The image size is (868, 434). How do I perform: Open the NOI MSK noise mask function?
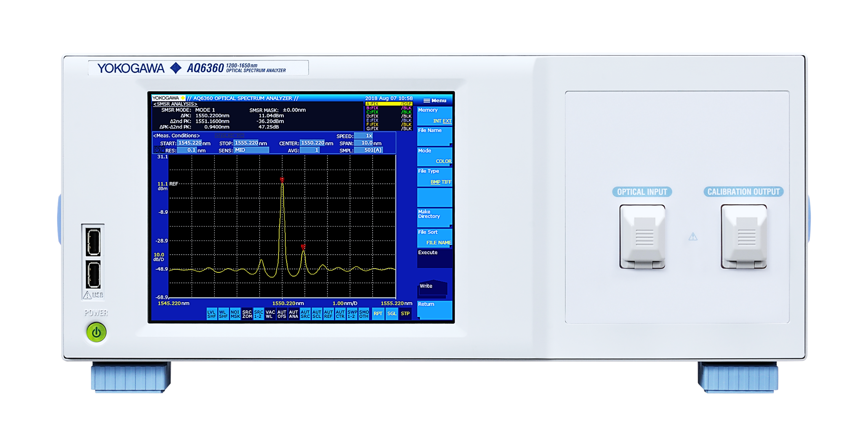235,313
